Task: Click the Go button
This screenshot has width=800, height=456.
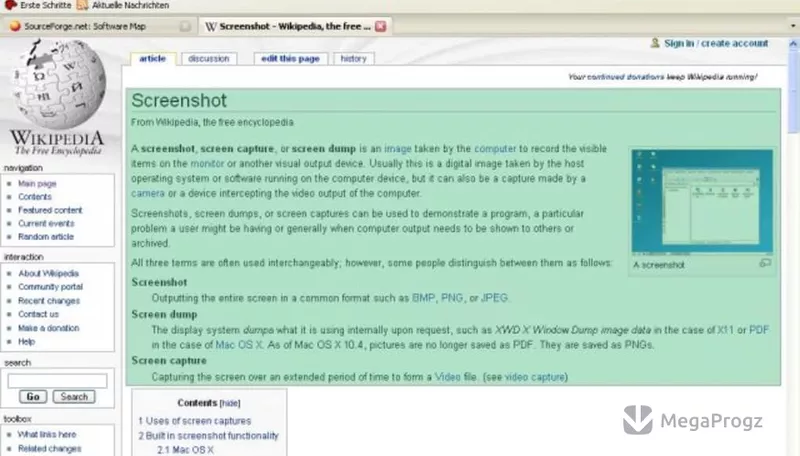Action: 33,397
